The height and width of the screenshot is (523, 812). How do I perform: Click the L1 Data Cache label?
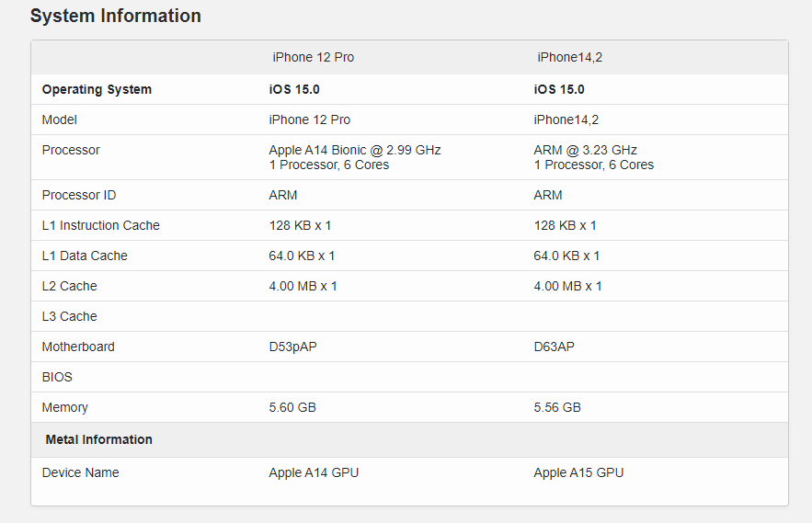(85, 256)
